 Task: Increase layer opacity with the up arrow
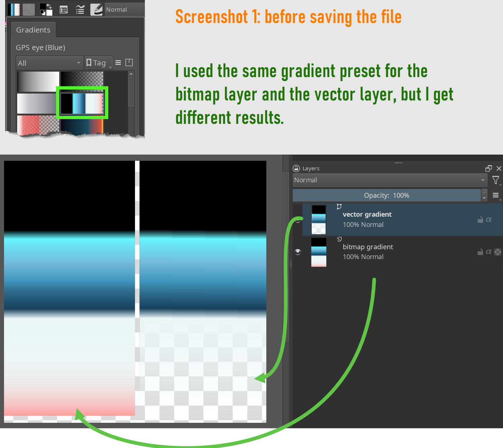pos(484,192)
